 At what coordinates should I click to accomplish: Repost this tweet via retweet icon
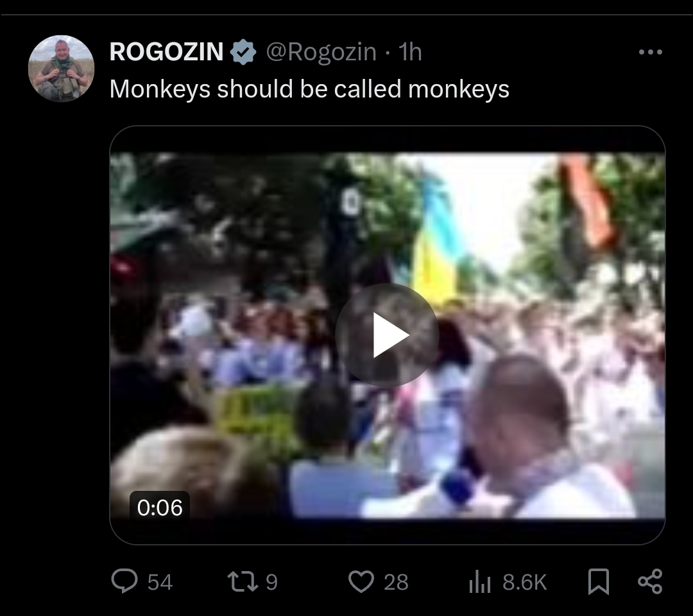coord(243,581)
